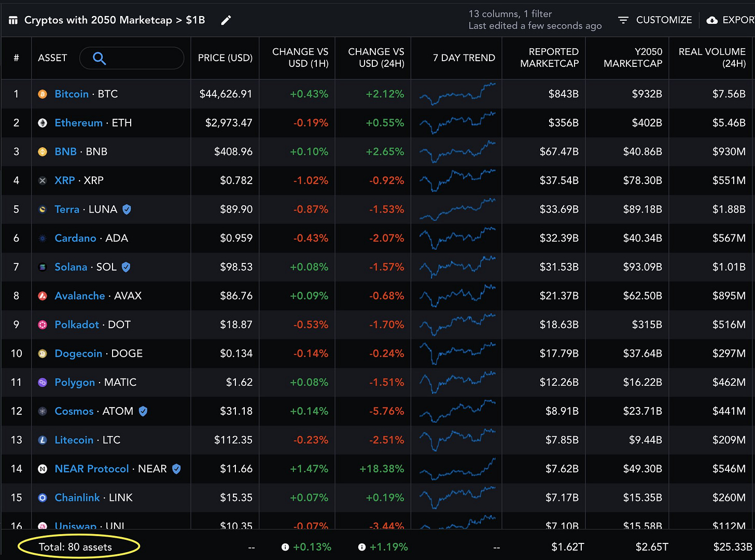Click the XRP coin logo
The image size is (755, 560).
(43, 180)
